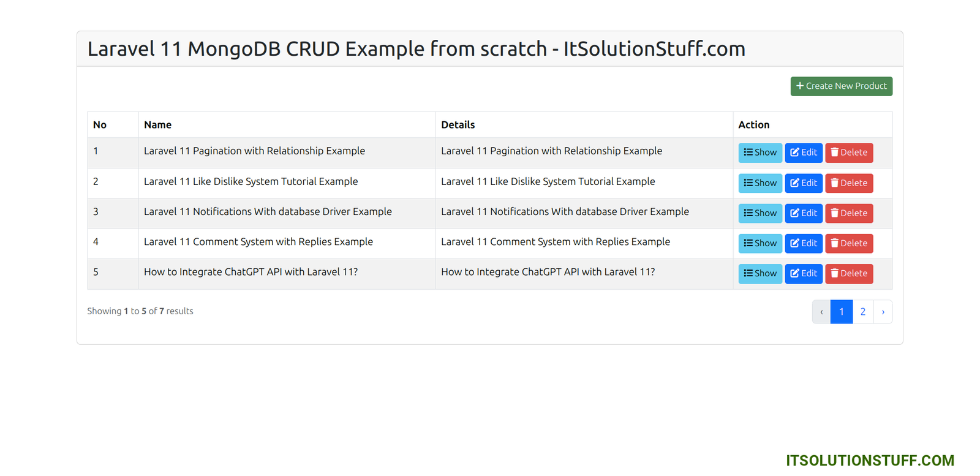Show the ChatGPT API integration product
This screenshot has width=980, height=476.
pyautogui.click(x=760, y=273)
